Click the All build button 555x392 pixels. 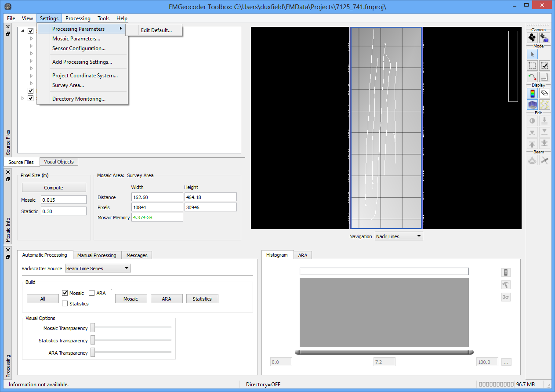click(43, 299)
